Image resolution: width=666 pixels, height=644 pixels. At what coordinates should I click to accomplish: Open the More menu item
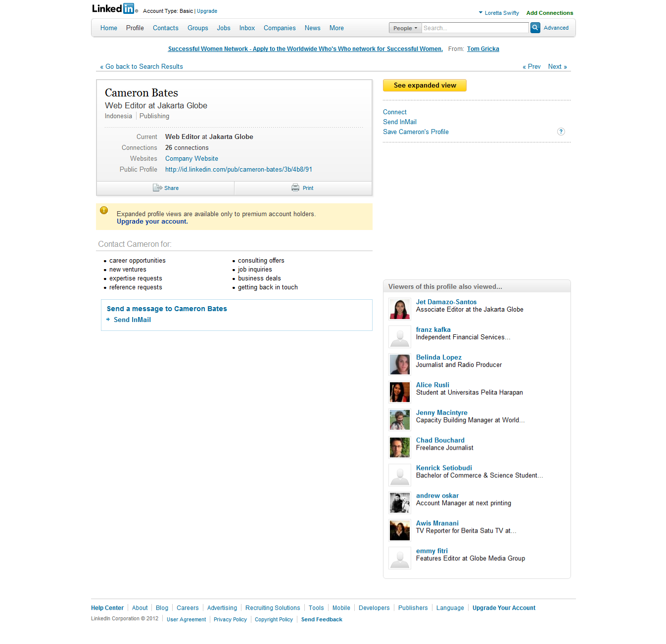[x=336, y=28]
